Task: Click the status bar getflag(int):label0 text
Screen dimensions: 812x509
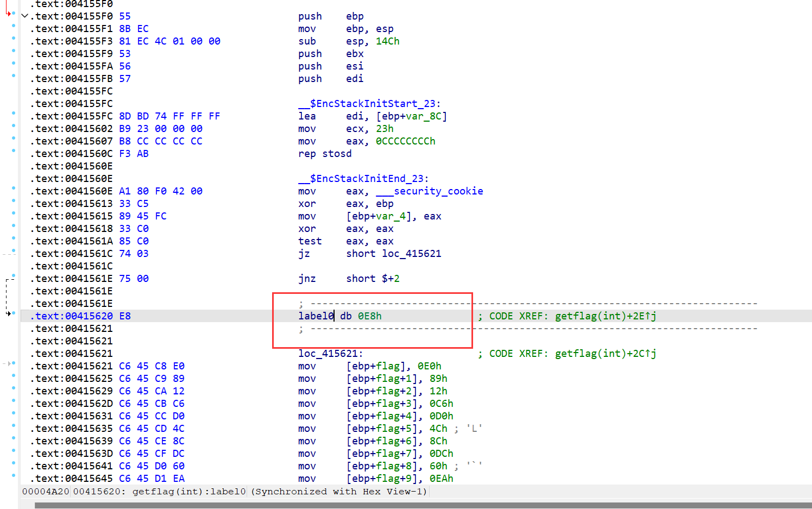Action: coord(189,492)
